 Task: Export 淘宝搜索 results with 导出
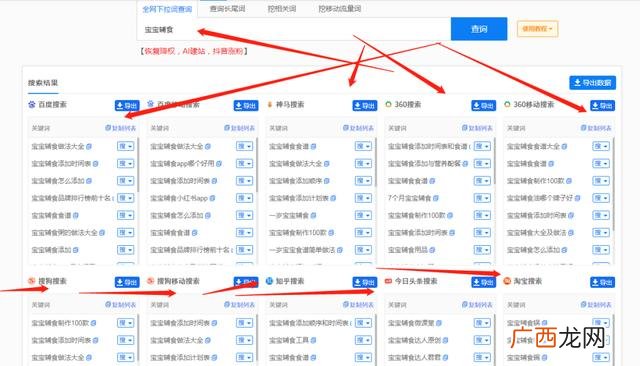tap(602, 282)
